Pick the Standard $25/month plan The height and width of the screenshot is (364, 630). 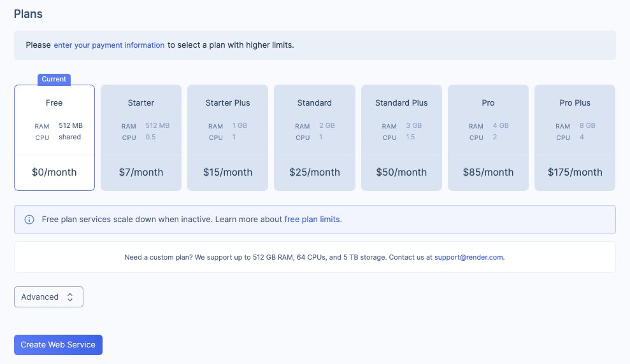[x=315, y=137]
